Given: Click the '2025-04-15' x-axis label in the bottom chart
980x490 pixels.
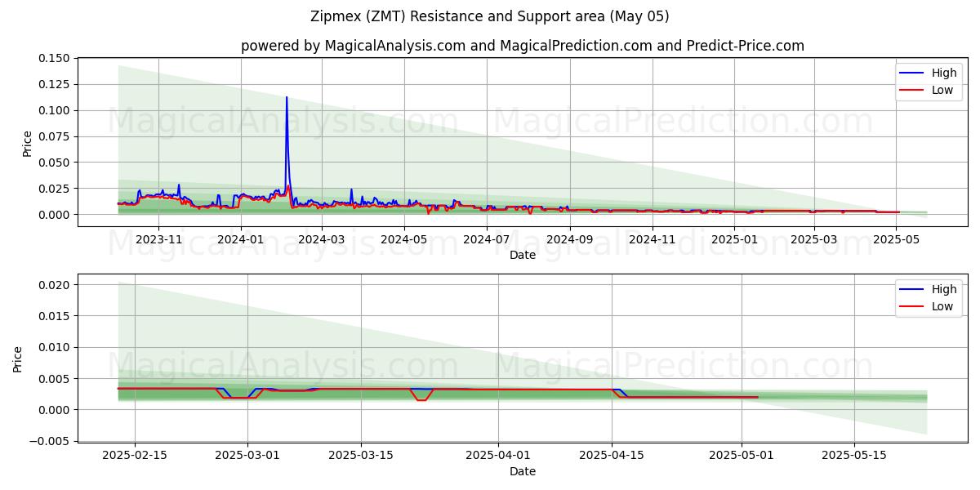Looking at the screenshot, I should point(612,456).
